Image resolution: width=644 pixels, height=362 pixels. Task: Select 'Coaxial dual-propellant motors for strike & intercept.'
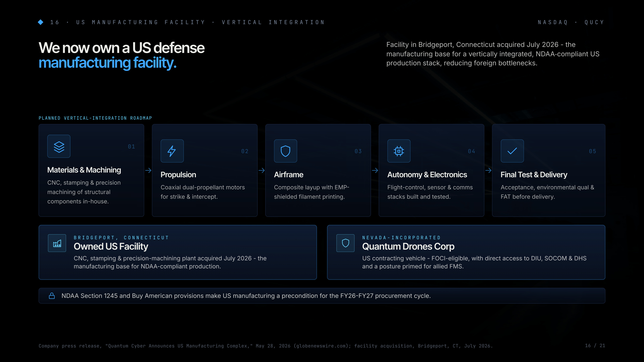(202, 192)
